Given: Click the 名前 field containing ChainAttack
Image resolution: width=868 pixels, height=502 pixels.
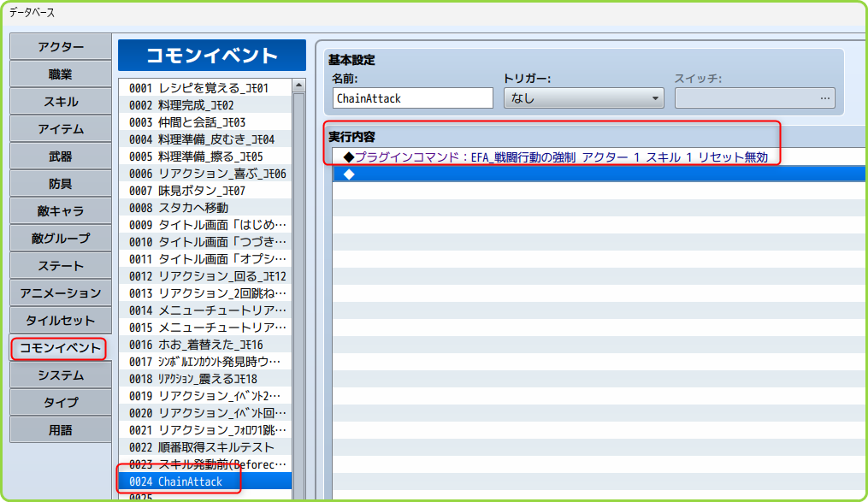Looking at the screenshot, I should click(412, 98).
